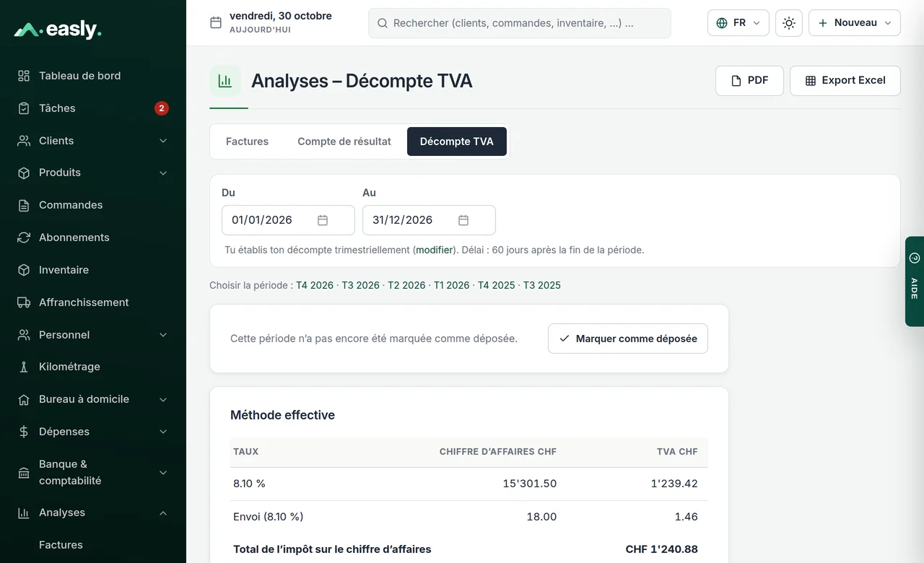Collapse the Analyses sidebar section
Viewport: 924px width, 563px height.
point(163,513)
